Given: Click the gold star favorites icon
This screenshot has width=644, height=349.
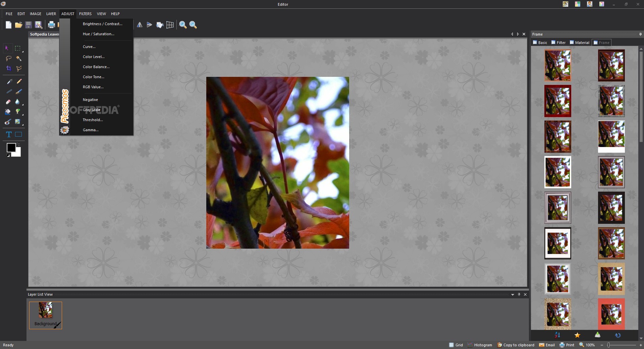Looking at the screenshot, I should click(x=577, y=335).
